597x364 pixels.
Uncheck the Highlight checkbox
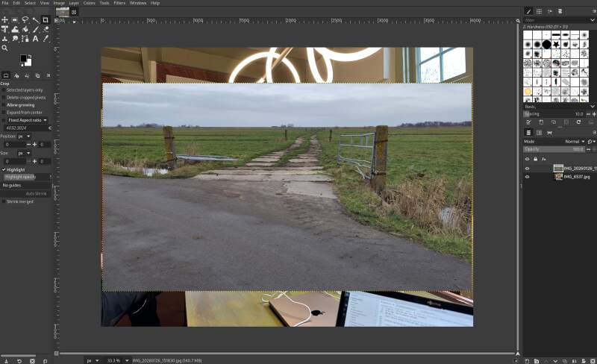pos(4,170)
